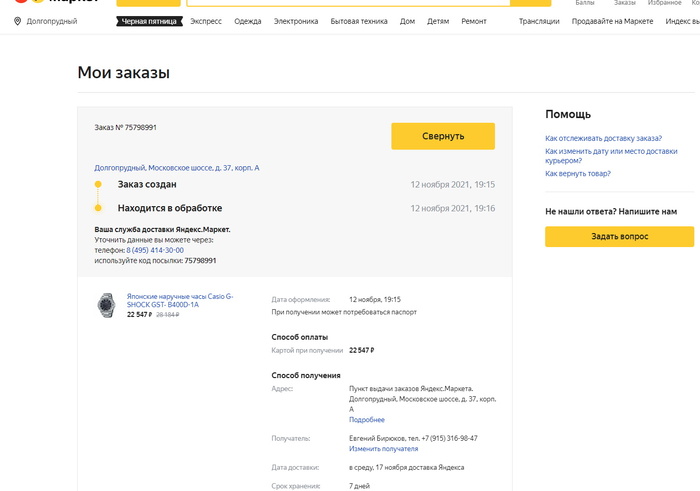
Task: Open 'Как вернуть товар?' help link
Action: pos(577,173)
